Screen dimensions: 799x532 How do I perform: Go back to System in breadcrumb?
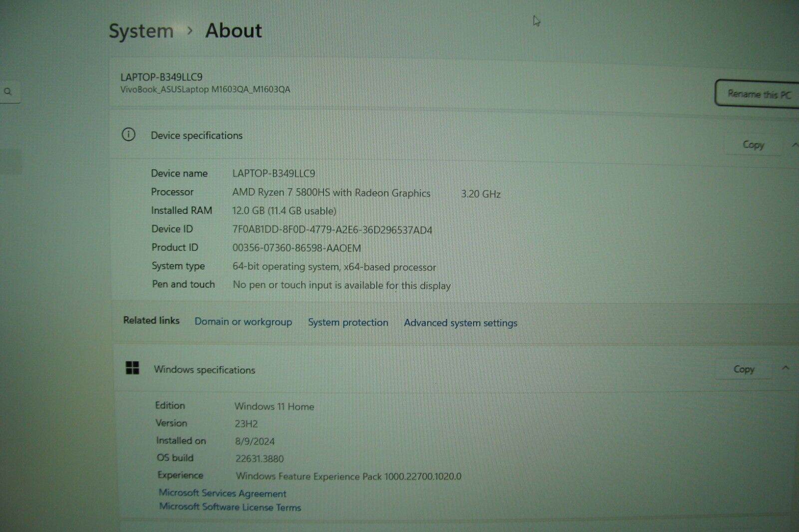pyautogui.click(x=141, y=31)
